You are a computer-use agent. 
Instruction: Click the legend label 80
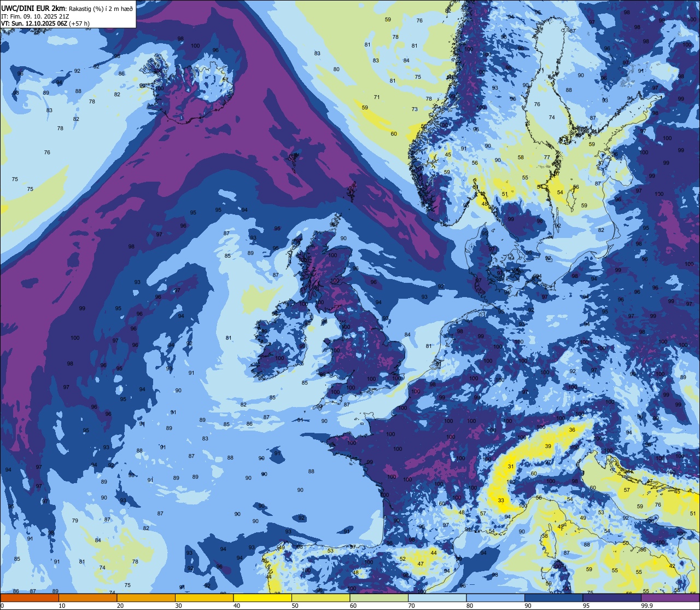pyautogui.click(x=470, y=606)
